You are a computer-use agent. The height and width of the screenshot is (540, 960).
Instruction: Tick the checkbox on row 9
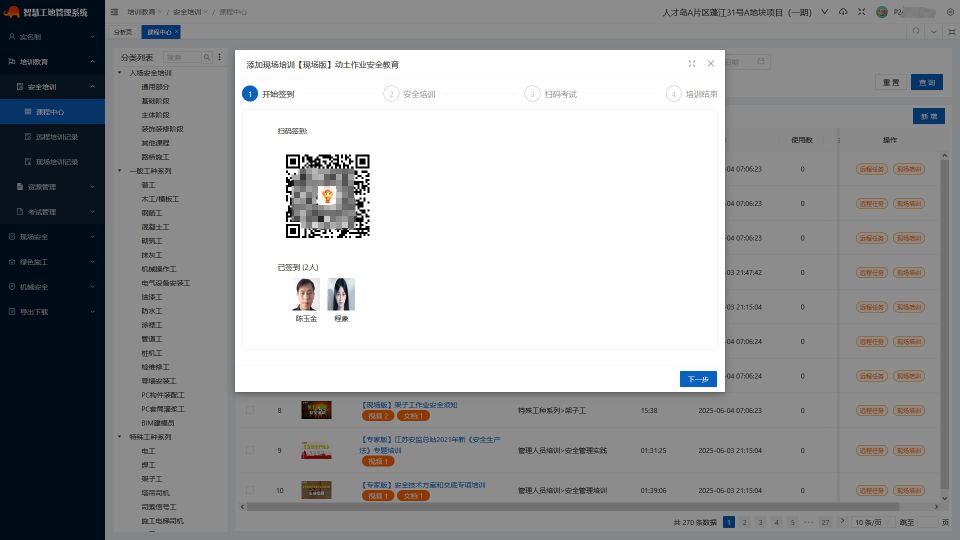[250, 450]
